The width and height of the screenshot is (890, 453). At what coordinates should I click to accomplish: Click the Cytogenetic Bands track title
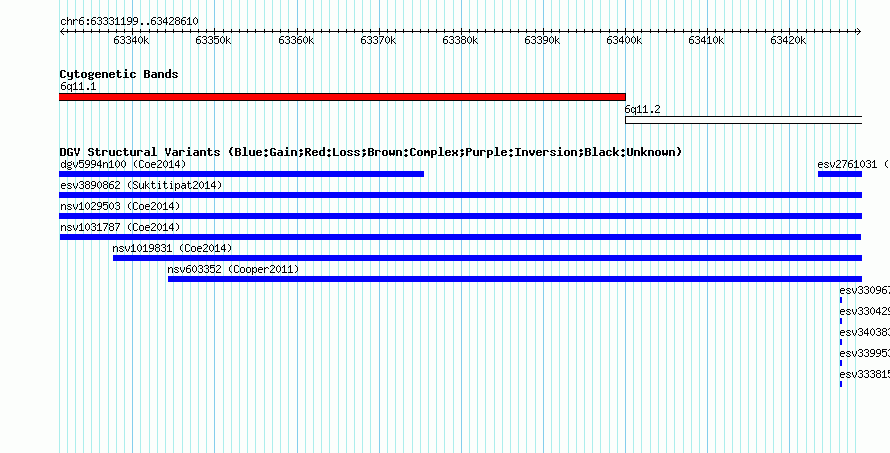(119, 74)
